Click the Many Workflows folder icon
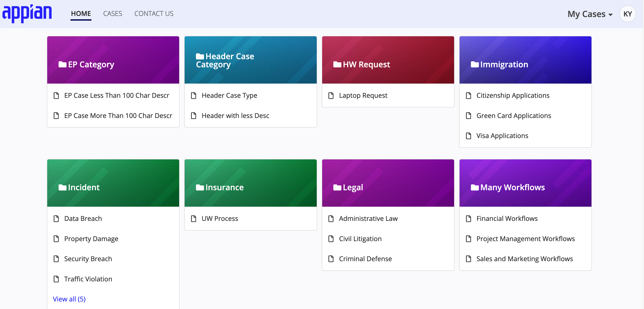This screenshot has width=644, height=309. coord(475,187)
